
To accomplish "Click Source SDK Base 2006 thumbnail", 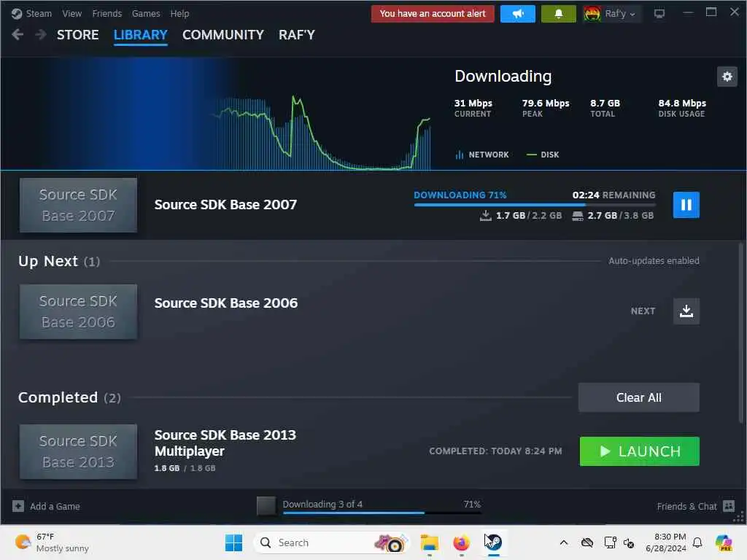I will (78, 311).
